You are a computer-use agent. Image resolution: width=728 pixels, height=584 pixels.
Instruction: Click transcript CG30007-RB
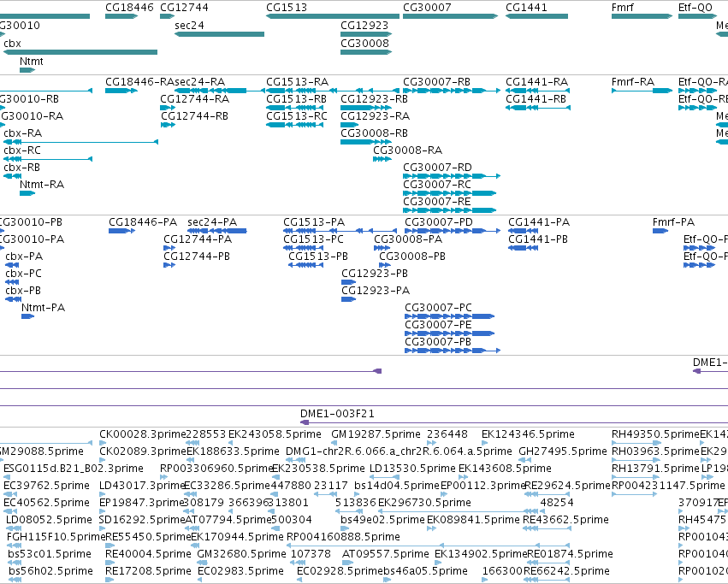tap(452, 91)
